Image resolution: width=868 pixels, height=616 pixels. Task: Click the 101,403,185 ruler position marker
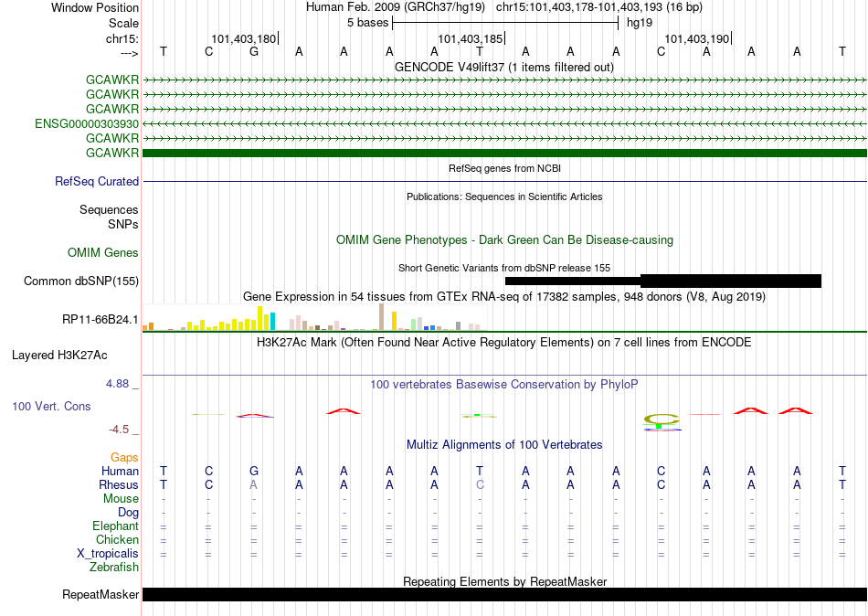(470, 38)
